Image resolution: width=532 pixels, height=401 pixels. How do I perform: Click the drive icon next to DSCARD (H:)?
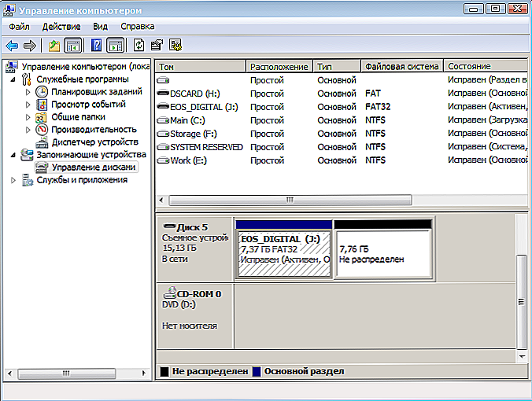click(163, 93)
